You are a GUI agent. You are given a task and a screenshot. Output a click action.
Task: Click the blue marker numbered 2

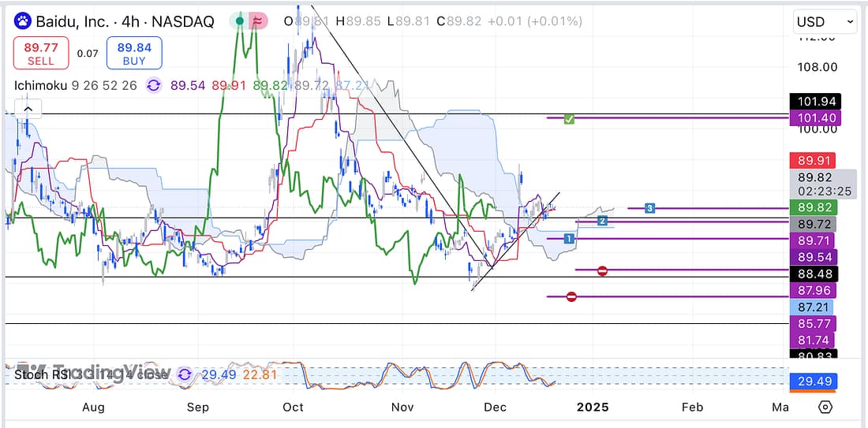point(601,220)
